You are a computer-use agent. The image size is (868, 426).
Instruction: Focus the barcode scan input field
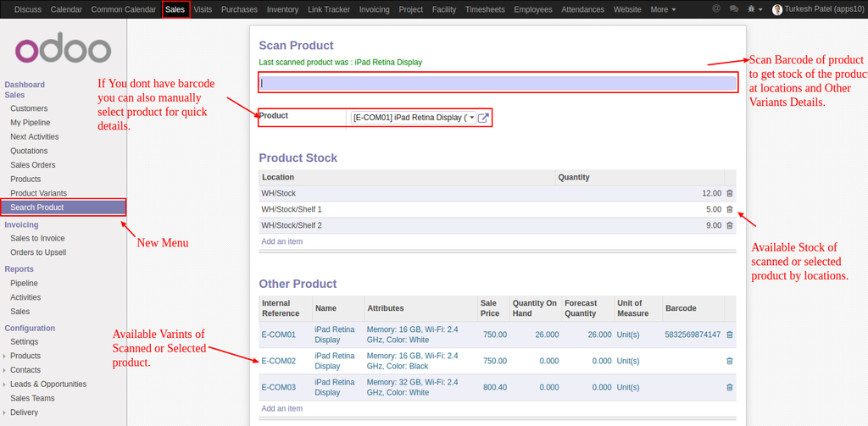coord(498,84)
